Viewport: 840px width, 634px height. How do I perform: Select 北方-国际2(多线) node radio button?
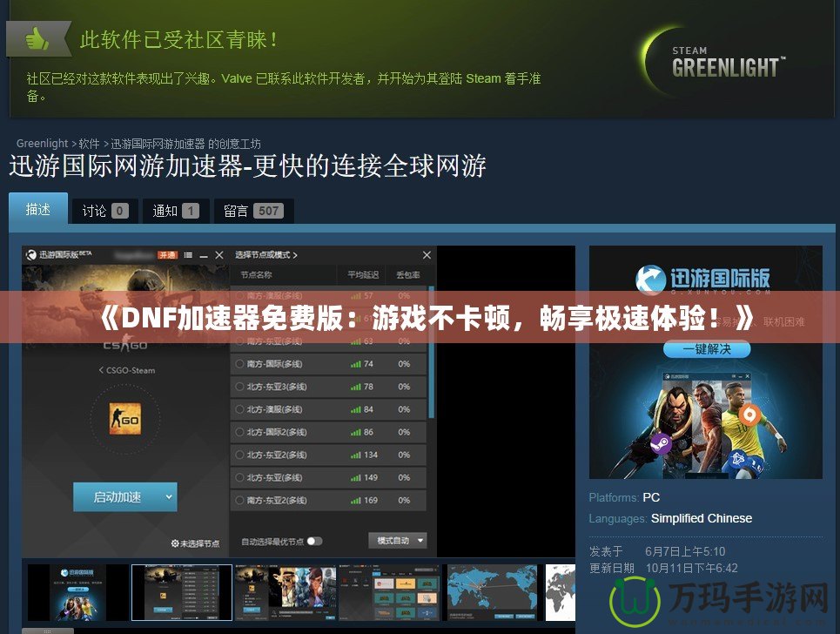coord(239,432)
